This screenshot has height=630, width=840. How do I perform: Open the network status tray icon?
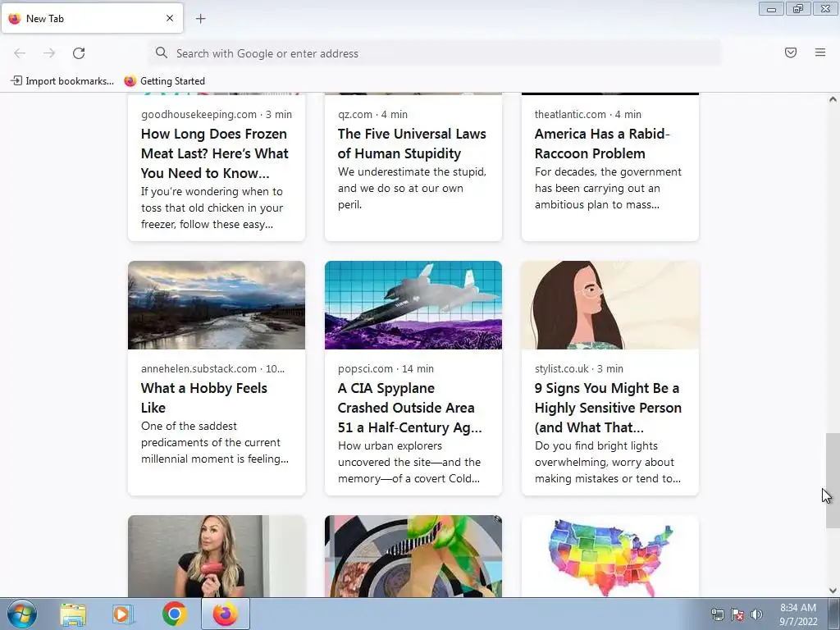(717, 614)
